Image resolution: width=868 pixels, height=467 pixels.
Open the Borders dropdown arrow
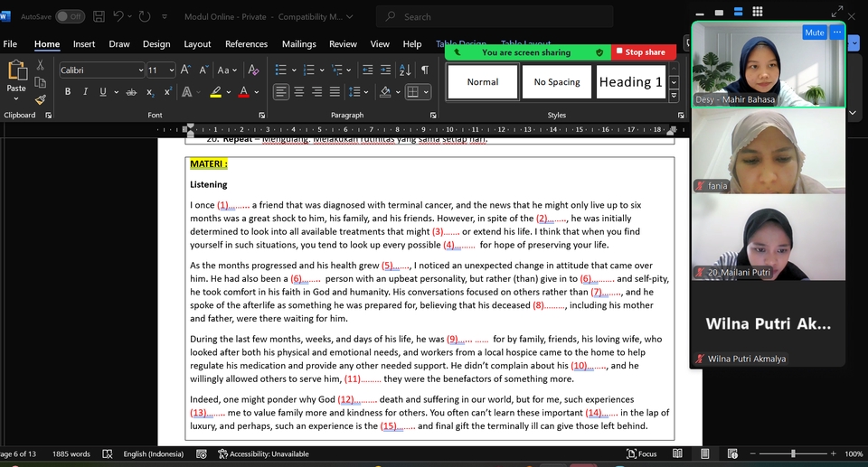(426, 92)
